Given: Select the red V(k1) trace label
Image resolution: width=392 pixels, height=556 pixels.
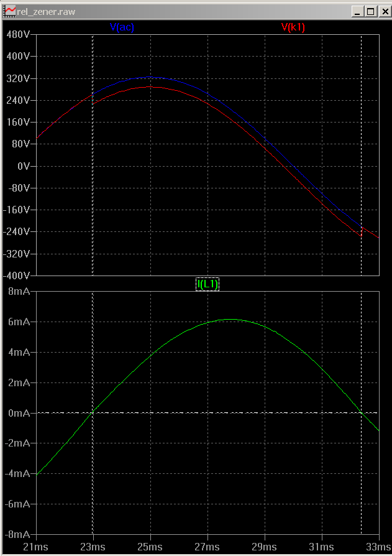Looking at the screenshot, I should pos(293,27).
